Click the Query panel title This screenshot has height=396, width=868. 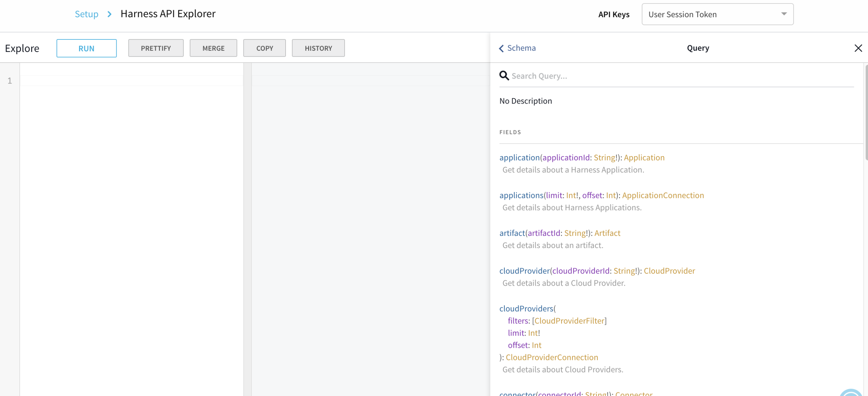tap(698, 48)
